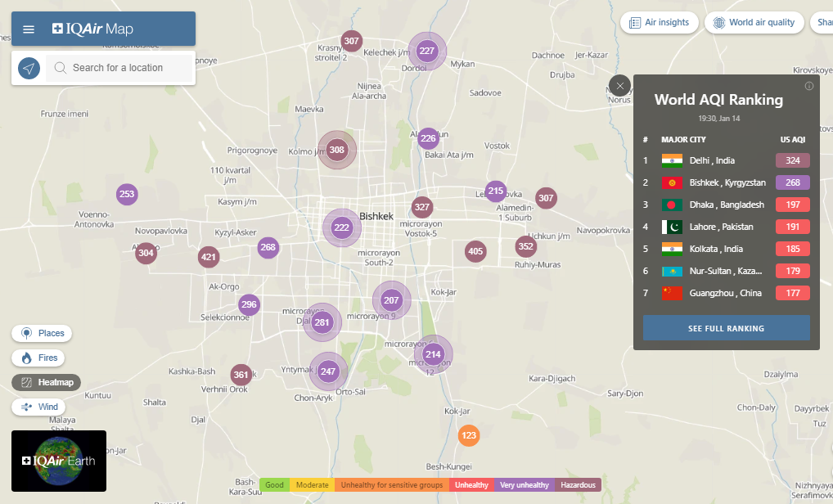Disable the Heatmap layer
This screenshot has height=504, width=833.
click(47, 382)
